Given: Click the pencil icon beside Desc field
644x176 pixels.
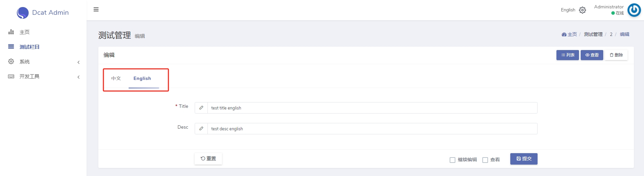Looking at the screenshot, I should (201, 129).
